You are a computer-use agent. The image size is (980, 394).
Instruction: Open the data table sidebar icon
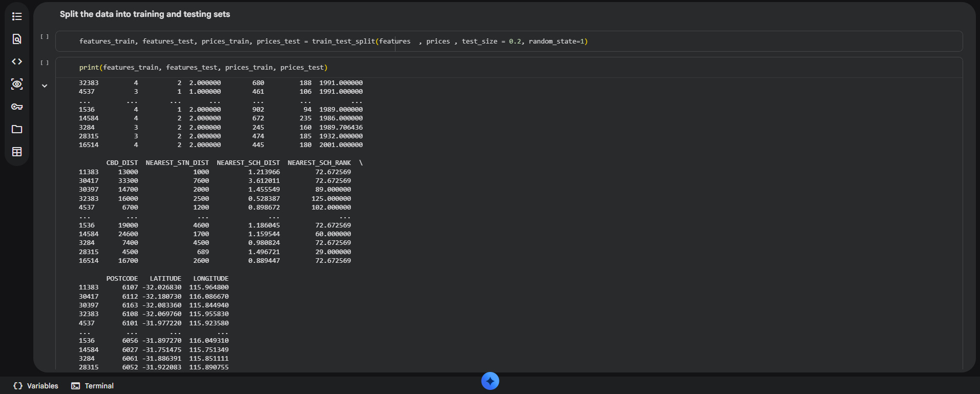pos(17,152)
